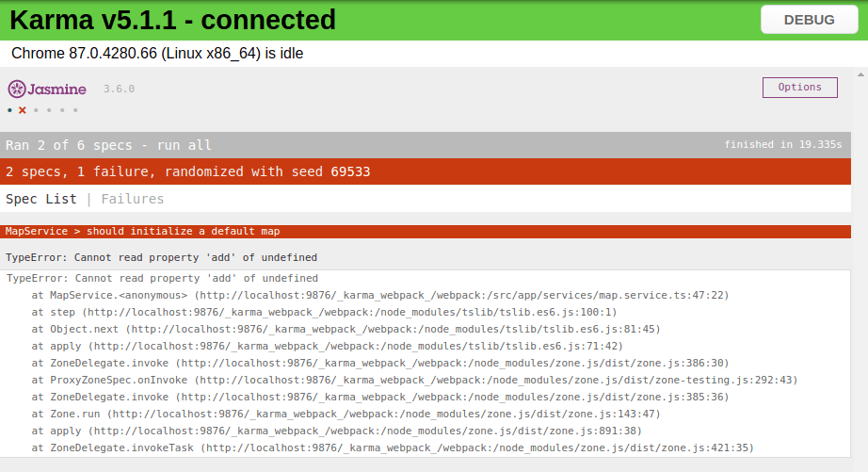Click the map.service.ts:47:22 stack trace line
The width and height of the screenshot is (868, 472).
[379, 295]
